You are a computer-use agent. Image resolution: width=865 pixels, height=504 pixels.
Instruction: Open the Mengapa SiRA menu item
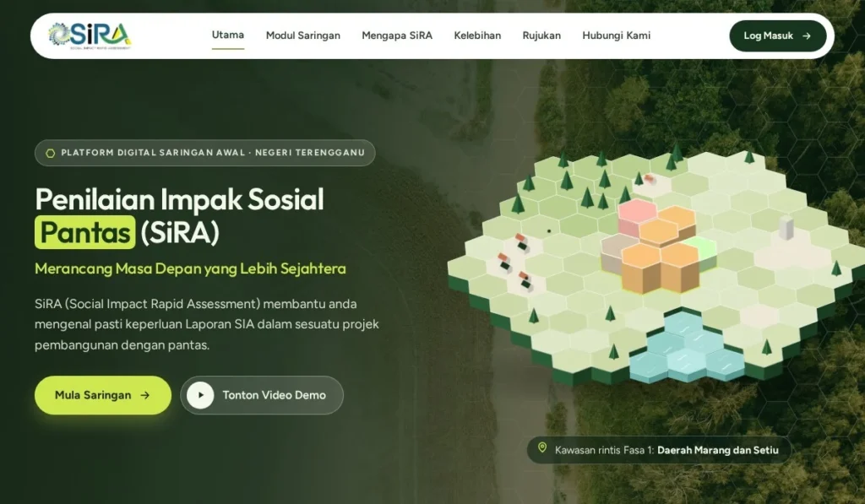click(x=397, y=35)
